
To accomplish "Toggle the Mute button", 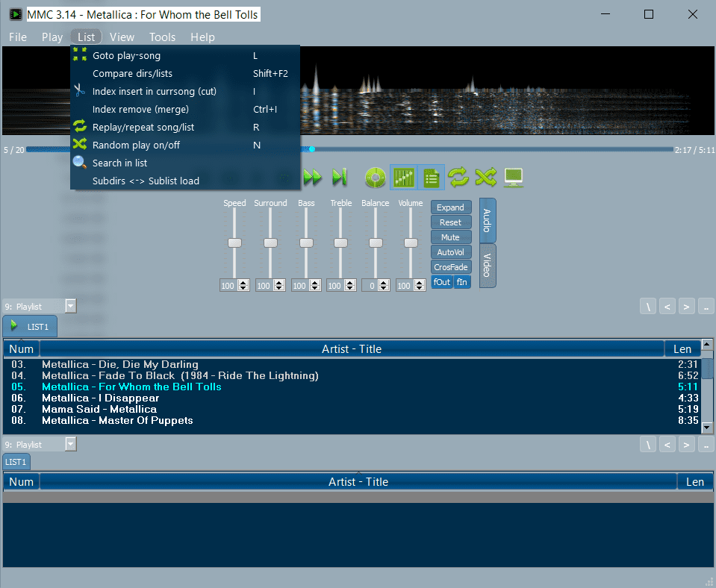I will click(x=451, y=237).
